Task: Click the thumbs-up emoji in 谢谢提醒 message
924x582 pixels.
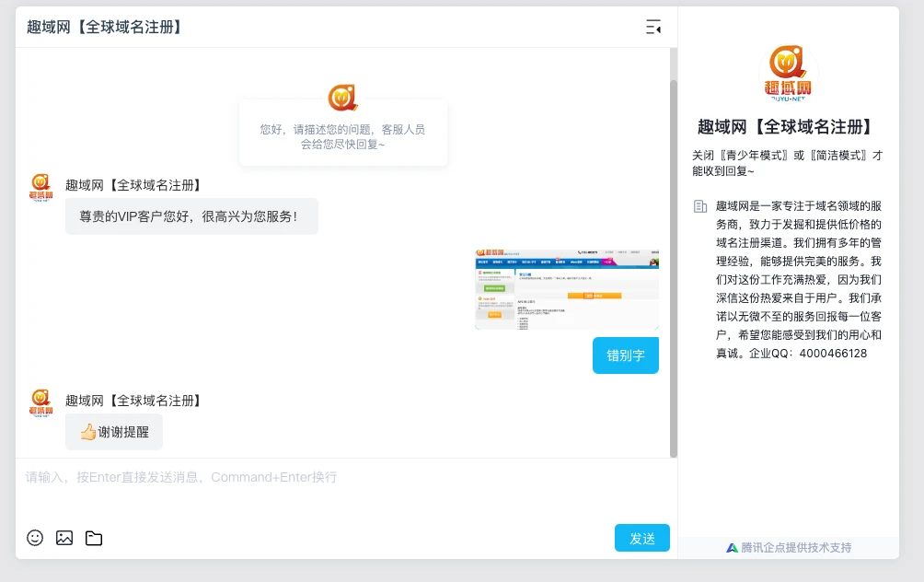Action: [x=88, y=432]
